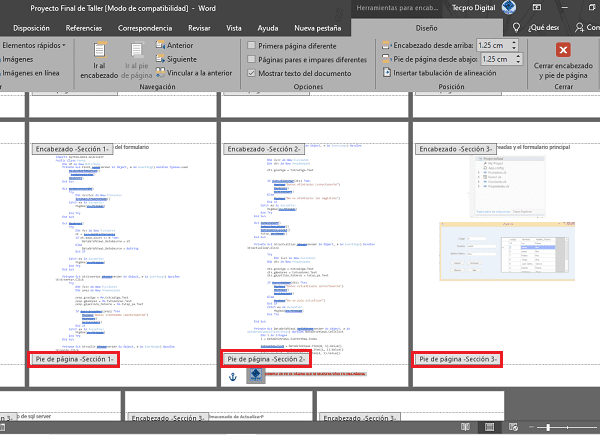The image size is (600, 435).
Task: Enable Primera página diferente checkbox
Action: 251,46
